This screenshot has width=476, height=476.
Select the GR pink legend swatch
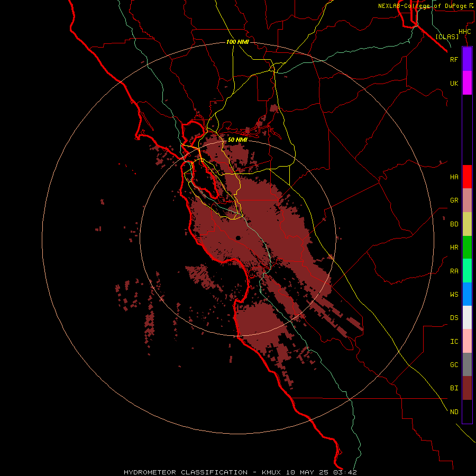click(467, 200)
